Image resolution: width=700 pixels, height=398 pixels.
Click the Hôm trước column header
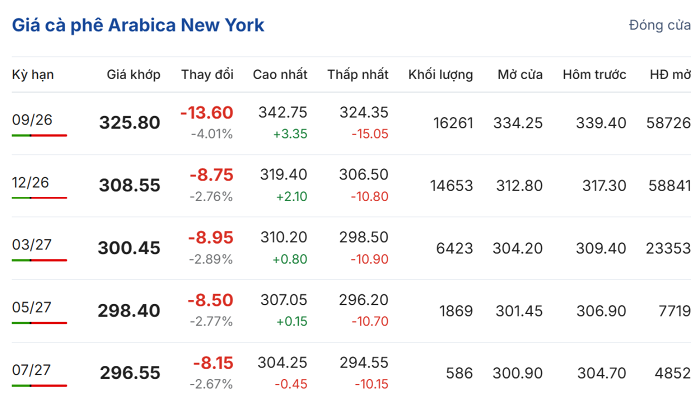click(x=594, y=75)
